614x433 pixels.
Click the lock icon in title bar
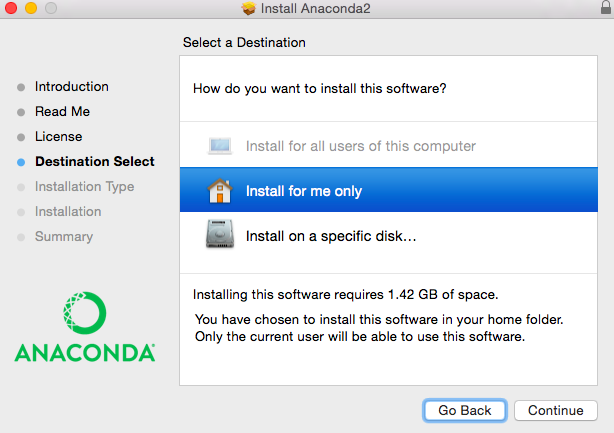[606, 7]
